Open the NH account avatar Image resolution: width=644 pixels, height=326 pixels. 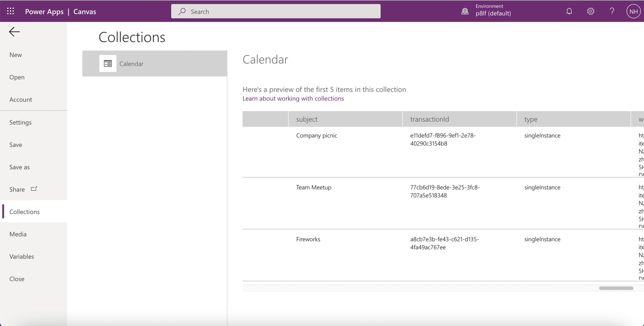point(633,11)
